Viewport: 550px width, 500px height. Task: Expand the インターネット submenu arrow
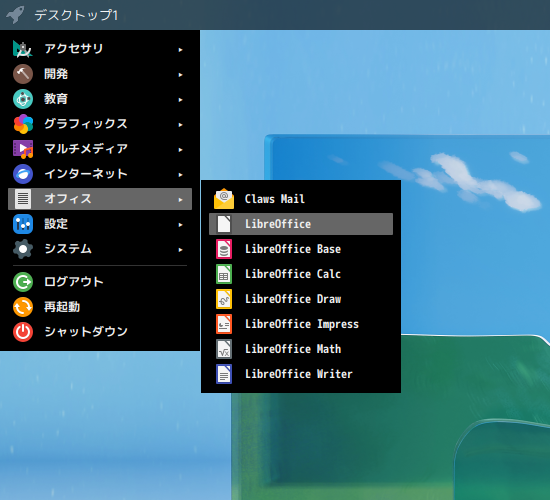tap(180, 174)
